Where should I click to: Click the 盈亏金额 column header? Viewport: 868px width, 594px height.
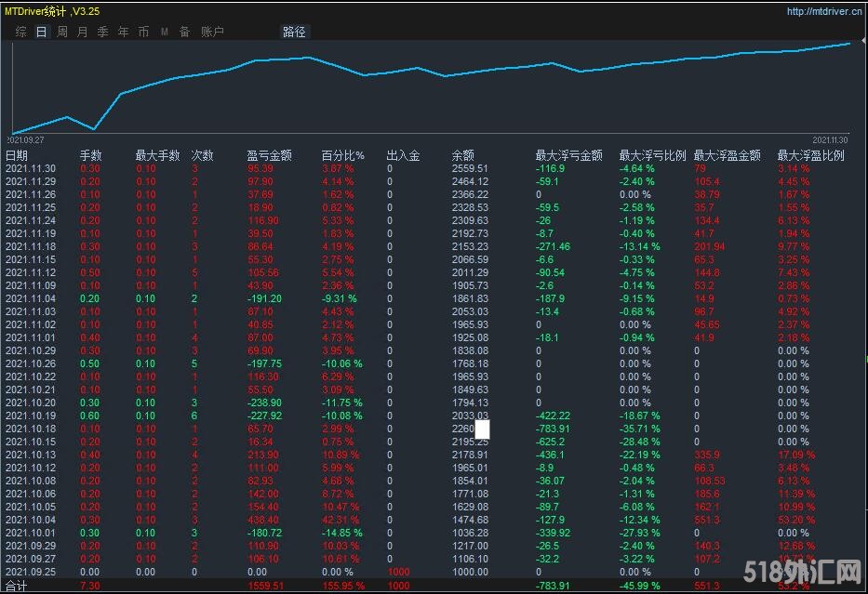point(269,155)
